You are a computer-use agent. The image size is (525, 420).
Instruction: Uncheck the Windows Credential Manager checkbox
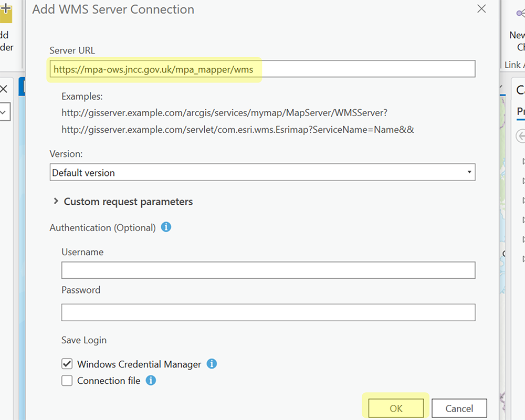pos(67,364)
